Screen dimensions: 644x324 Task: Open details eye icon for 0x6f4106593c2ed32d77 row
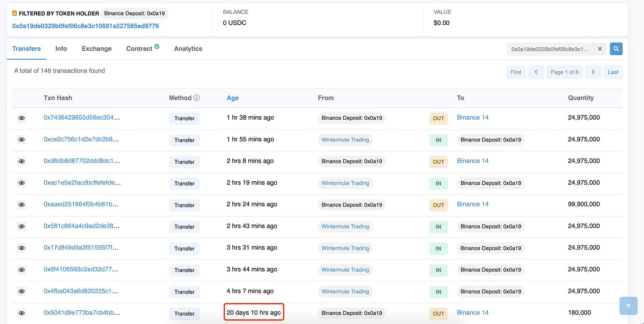pyautogui.click(x=22, y=270)
